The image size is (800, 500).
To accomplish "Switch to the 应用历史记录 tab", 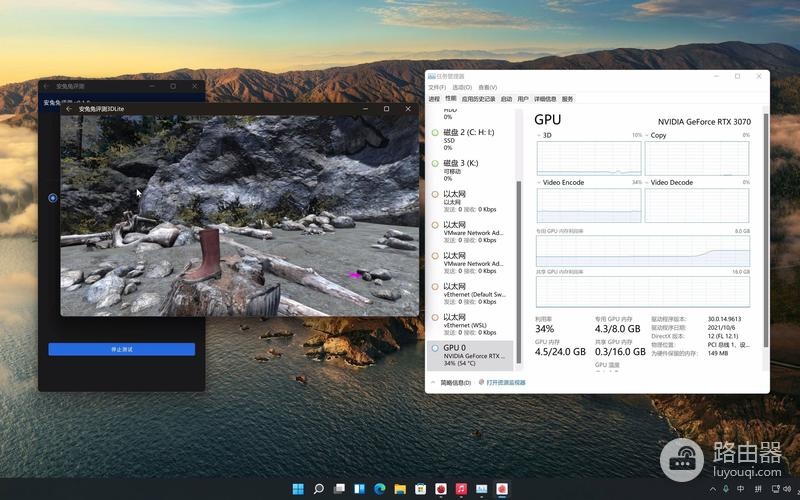I will (479, 98).
